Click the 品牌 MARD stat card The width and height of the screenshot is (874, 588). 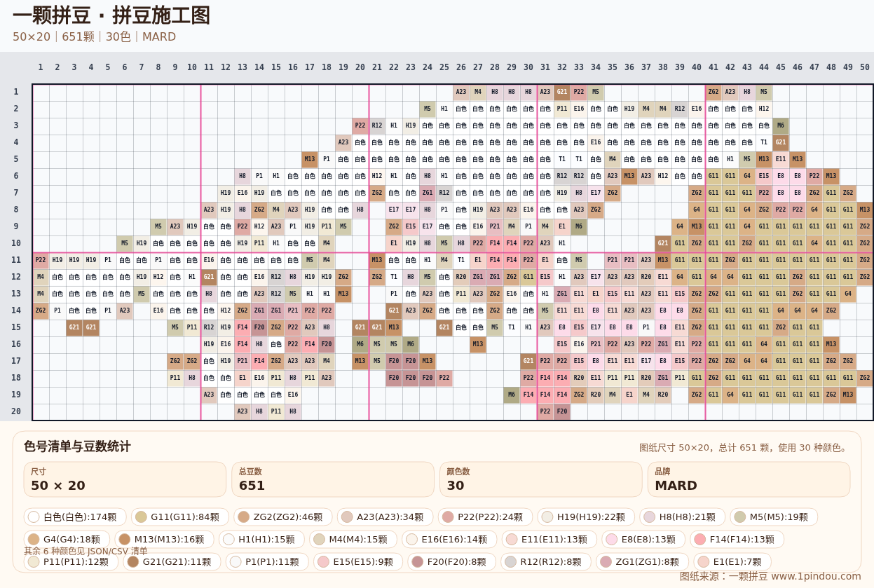(749, 479)
